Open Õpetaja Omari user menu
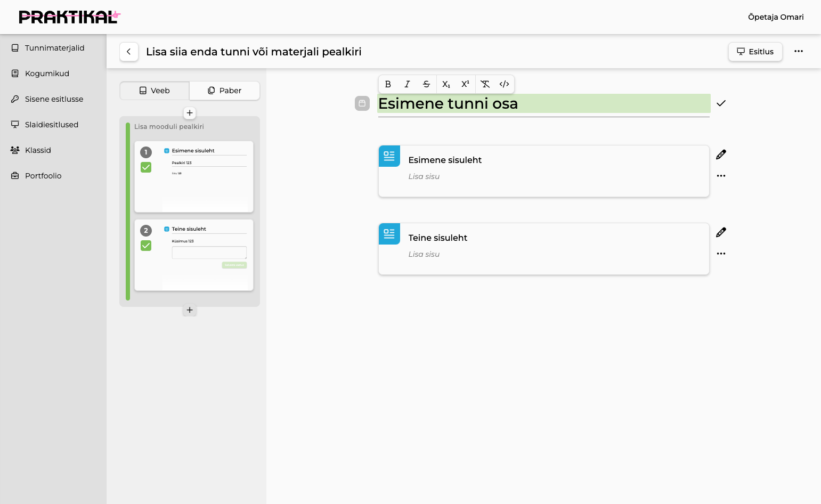This screenshot has height=504, width=821. [x=776, y=17]
